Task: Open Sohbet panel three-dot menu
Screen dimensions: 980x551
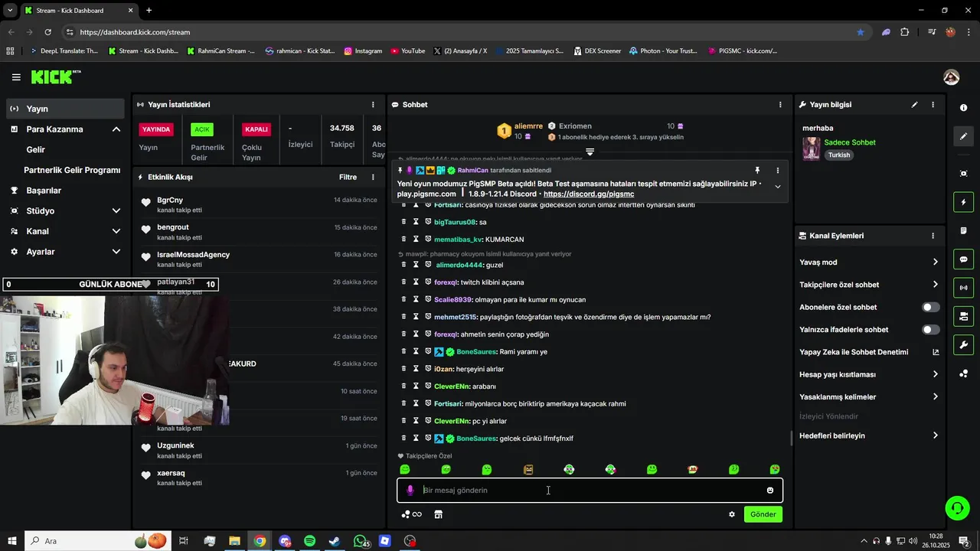Action: (x=780, y=105)
